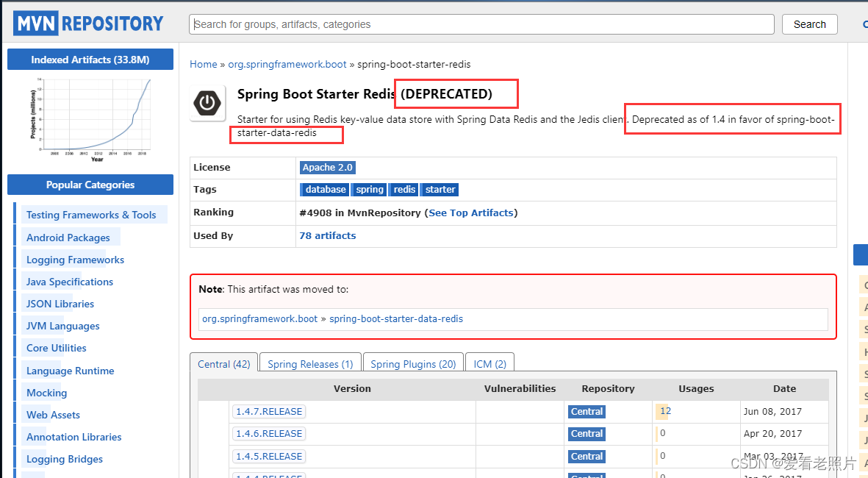Open the Testing Frameworks & Tools category
Image resolution: width=868 pixels, height=478 pixels.
pos(91,215)
